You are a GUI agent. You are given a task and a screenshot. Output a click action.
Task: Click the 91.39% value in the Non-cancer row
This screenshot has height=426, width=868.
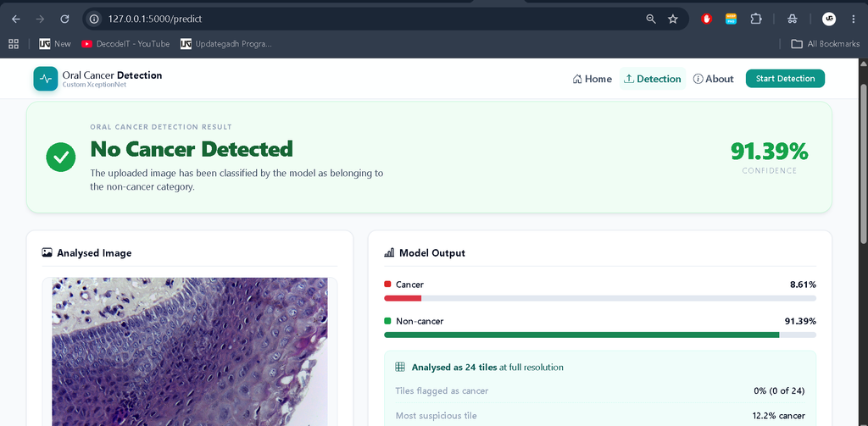800,321
